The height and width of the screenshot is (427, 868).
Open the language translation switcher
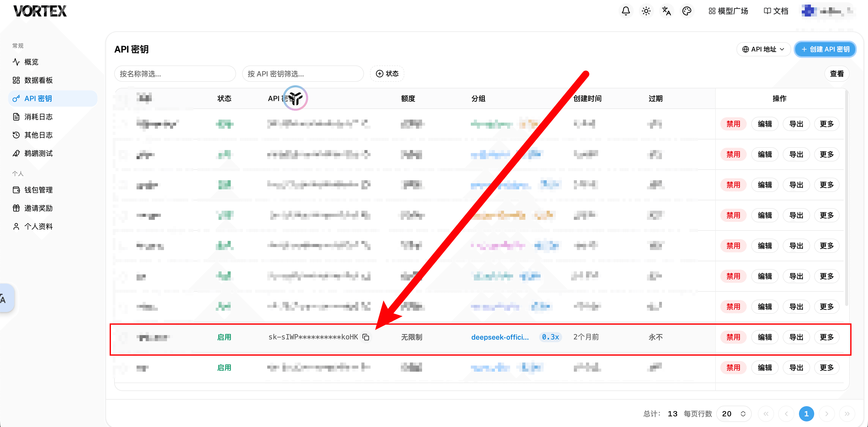tap(666, 11)
